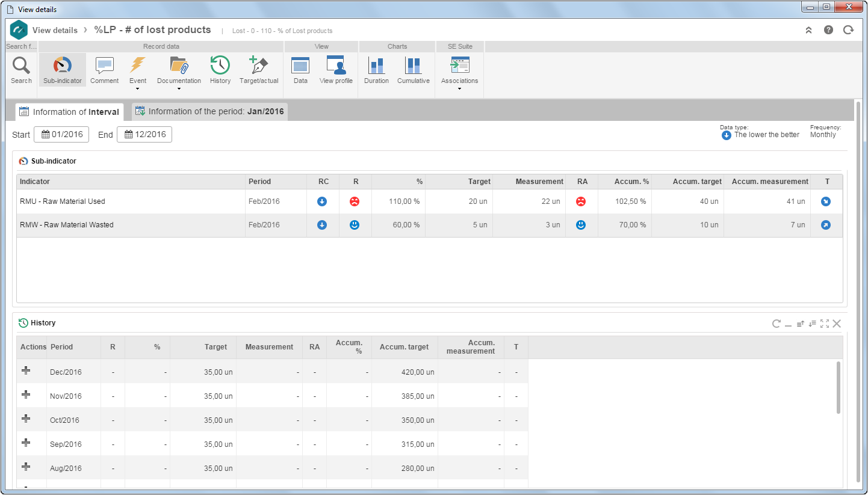
Task: Click the RA blue face in RMW row
Action: 580,225
